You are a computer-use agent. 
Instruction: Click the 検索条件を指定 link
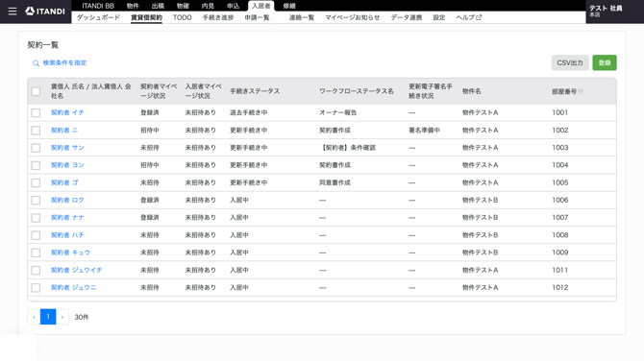pos(64,62)
